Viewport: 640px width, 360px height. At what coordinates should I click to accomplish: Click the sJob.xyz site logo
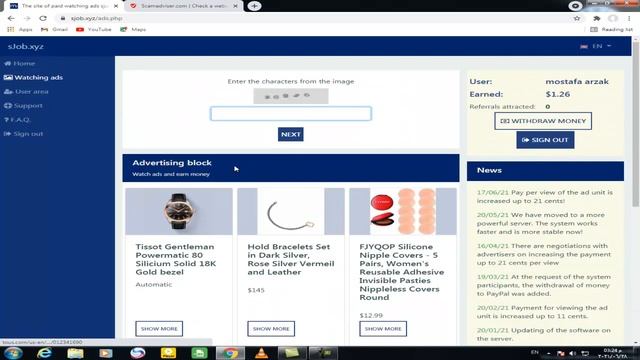coord(26,47)
